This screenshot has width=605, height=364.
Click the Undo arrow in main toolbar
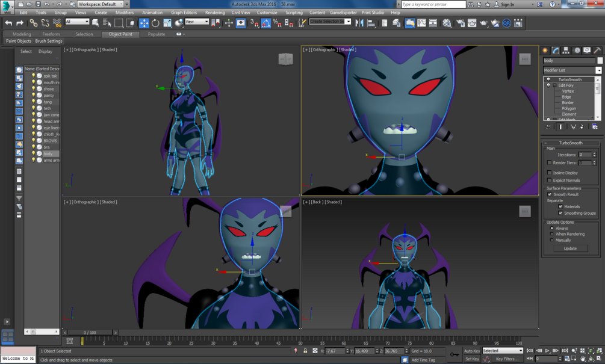coord(8,23)
